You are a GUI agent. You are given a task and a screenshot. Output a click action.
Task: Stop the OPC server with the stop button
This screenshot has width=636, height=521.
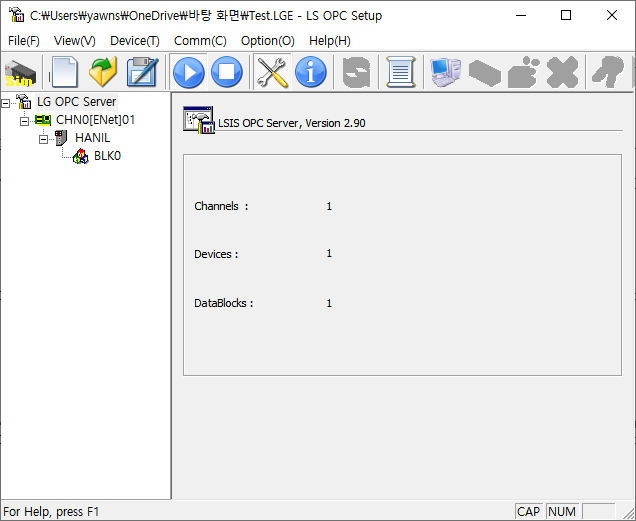click(x=227, y=73)
